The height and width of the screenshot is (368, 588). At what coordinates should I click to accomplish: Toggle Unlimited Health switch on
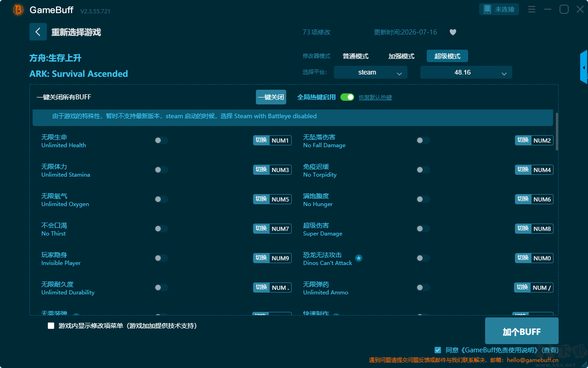click(161, 140)
